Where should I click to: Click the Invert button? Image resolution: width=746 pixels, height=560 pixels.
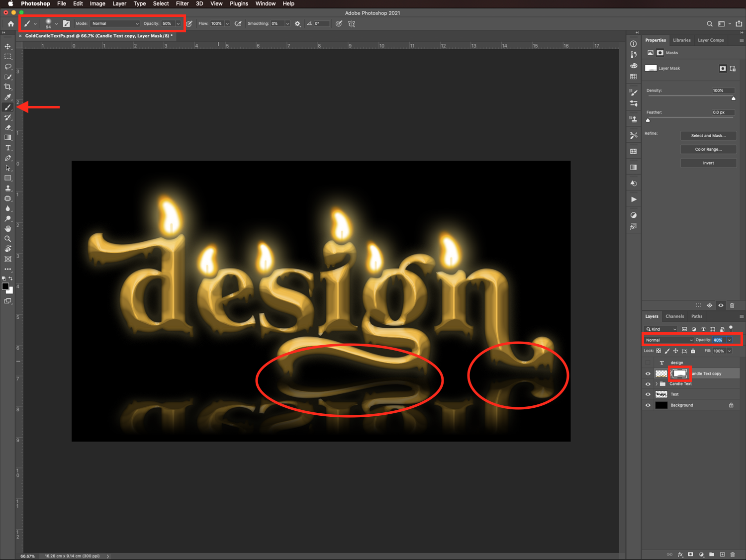coord(708,163)
